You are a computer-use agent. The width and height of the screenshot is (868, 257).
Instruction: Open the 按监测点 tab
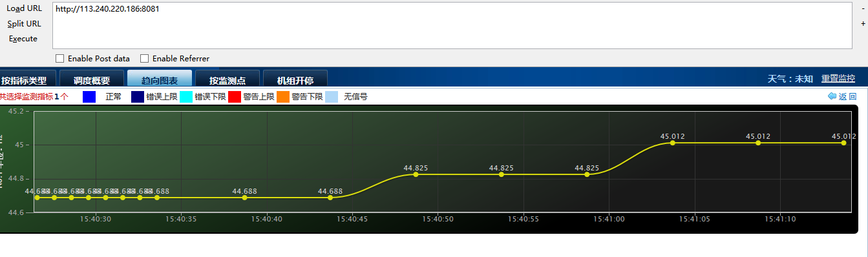coord(228,79)
